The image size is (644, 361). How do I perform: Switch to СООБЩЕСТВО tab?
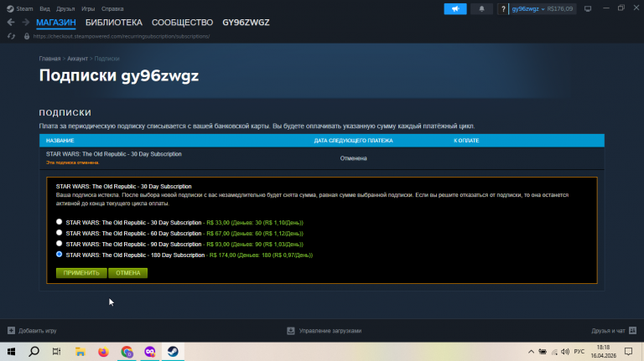pos(182,23)
